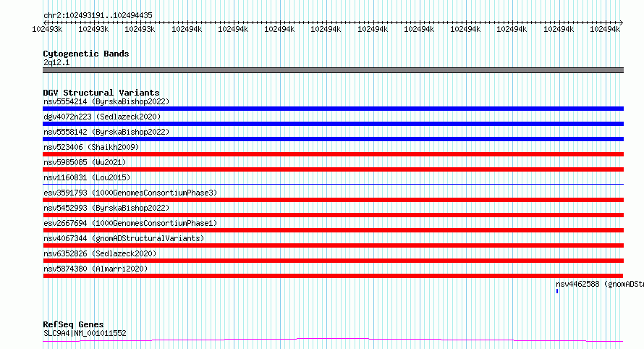644x349 pixels.
Task: Click the red bar under esv2667694
Action: coord(333,230)
